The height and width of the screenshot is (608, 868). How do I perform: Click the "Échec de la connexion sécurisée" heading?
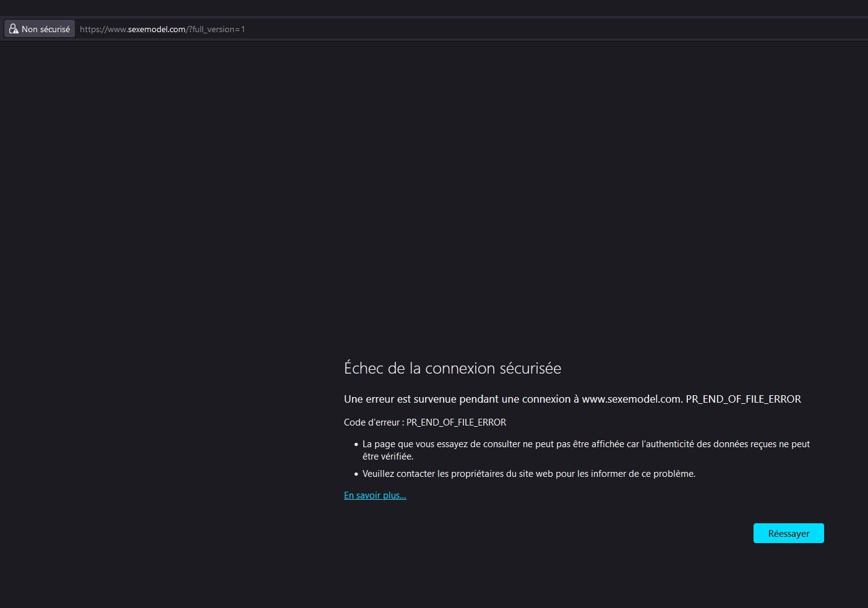(452, 369)
